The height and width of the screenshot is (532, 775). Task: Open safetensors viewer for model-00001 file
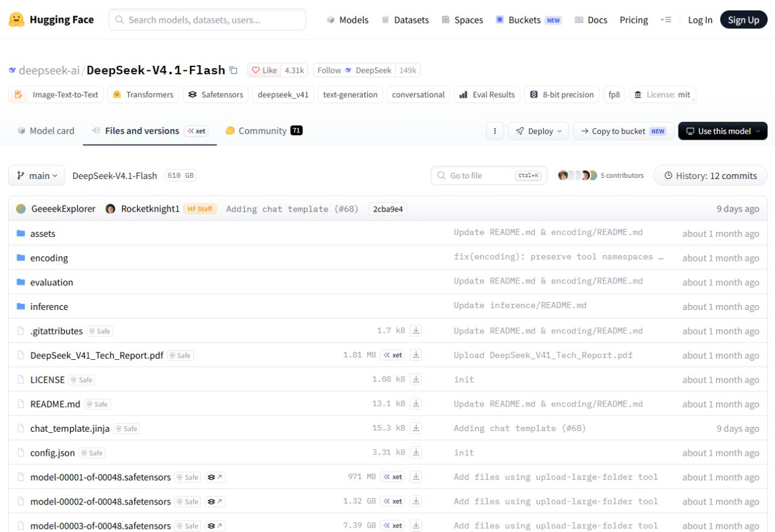[x=215, y=477]
